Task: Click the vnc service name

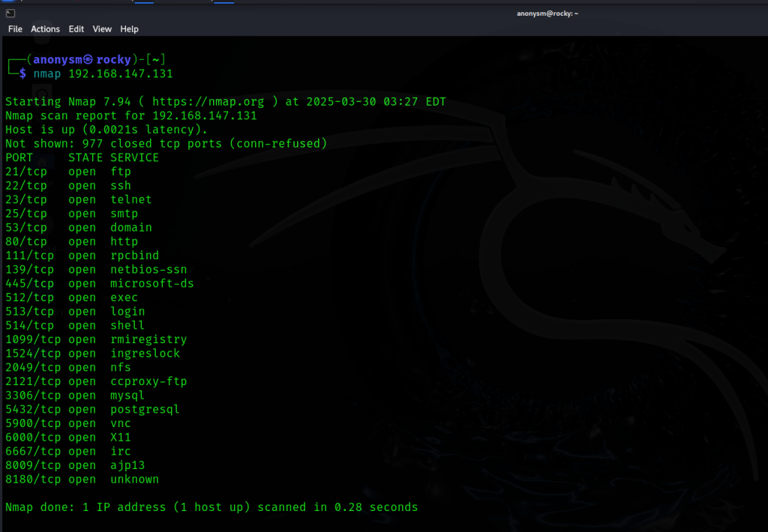Action: (x=121, y=423)
